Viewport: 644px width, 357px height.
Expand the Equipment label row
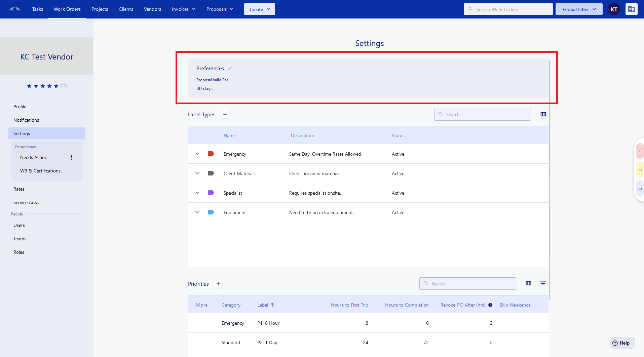tap(197, 212)
